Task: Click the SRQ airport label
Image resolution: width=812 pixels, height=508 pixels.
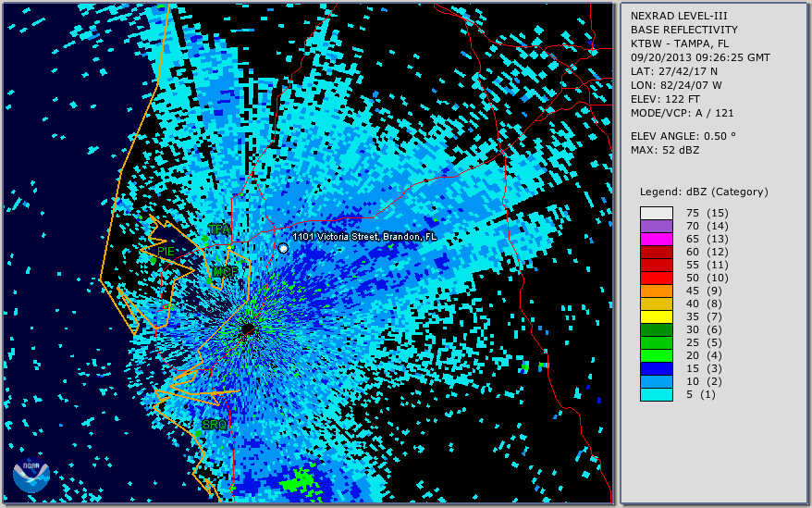Action: [x=215, y=425]
